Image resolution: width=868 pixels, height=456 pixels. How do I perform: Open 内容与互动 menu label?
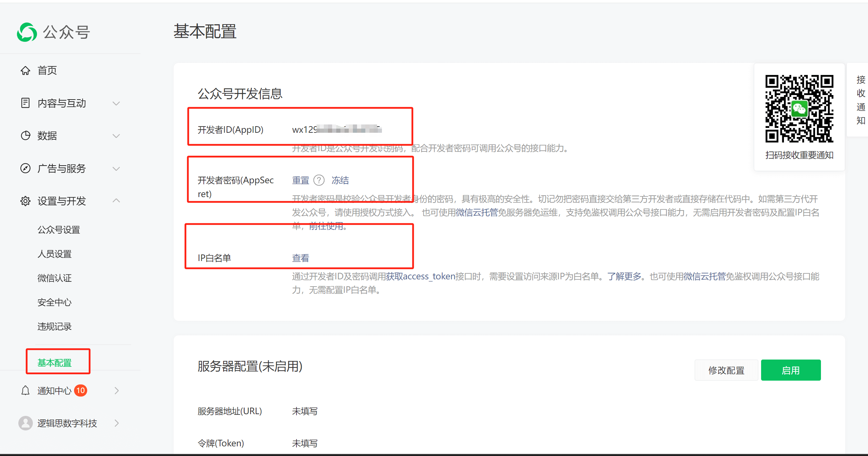coord(62,103)
